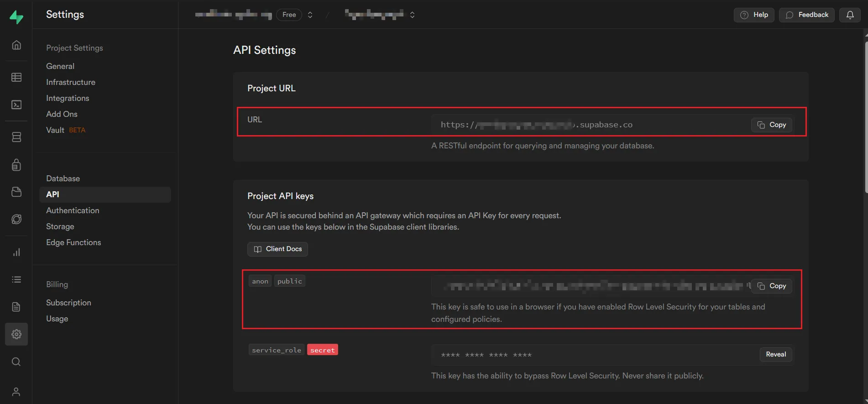Screen dimensions: 868x404
Task: Open the Reports bar chart icon
Action: click(x=16, y=252)
